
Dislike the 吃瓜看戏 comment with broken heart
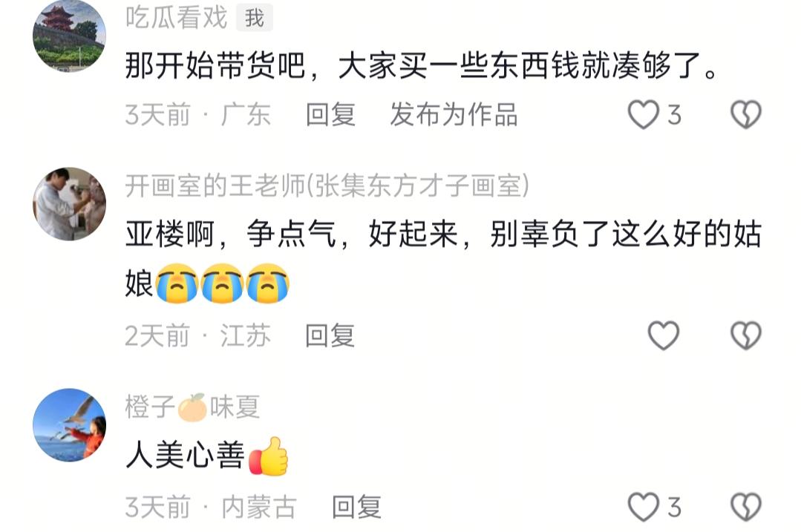[746, 114]
